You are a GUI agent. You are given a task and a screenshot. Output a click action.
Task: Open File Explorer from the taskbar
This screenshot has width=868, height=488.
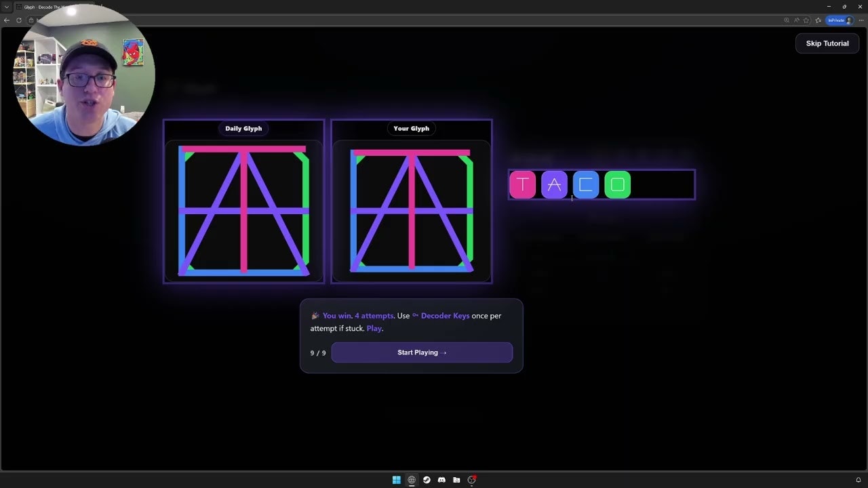tap(456, 479)
